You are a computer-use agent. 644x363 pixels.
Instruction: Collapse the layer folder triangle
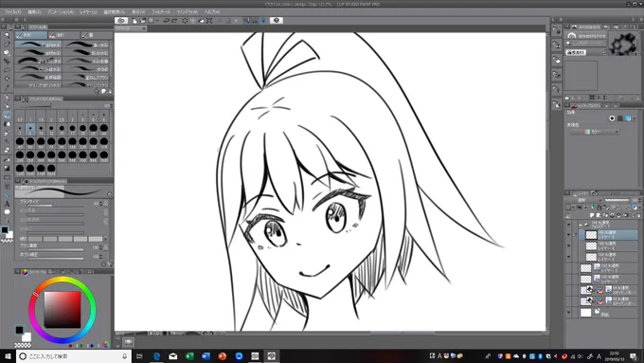[581, 225]
